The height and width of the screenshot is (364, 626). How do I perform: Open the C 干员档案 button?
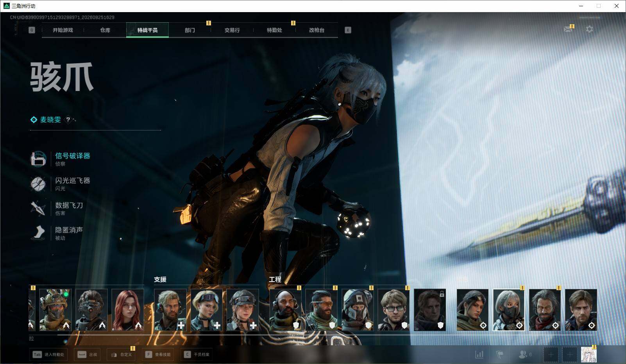[197, 355]
